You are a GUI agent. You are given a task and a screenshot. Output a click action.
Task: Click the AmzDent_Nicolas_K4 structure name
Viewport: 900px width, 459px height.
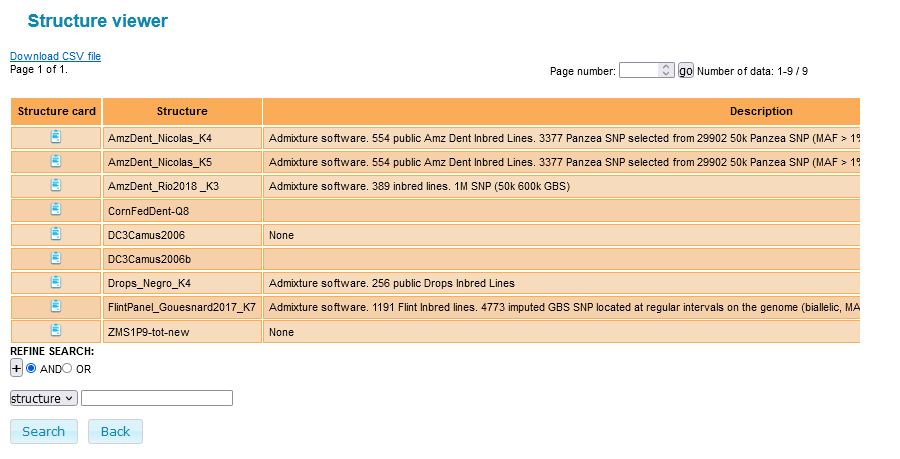coord(160,138)
